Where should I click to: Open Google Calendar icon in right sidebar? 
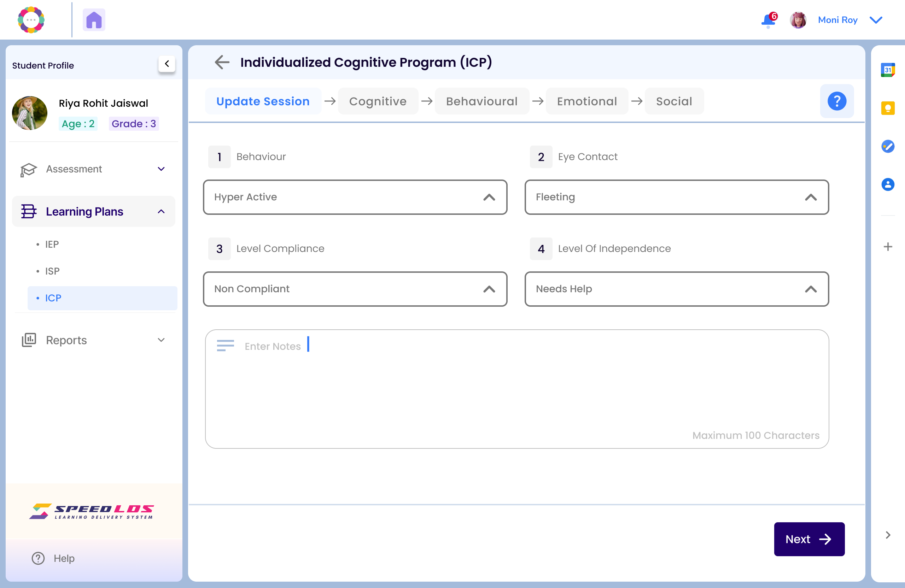pyautogui.click(x=888, y=70)
